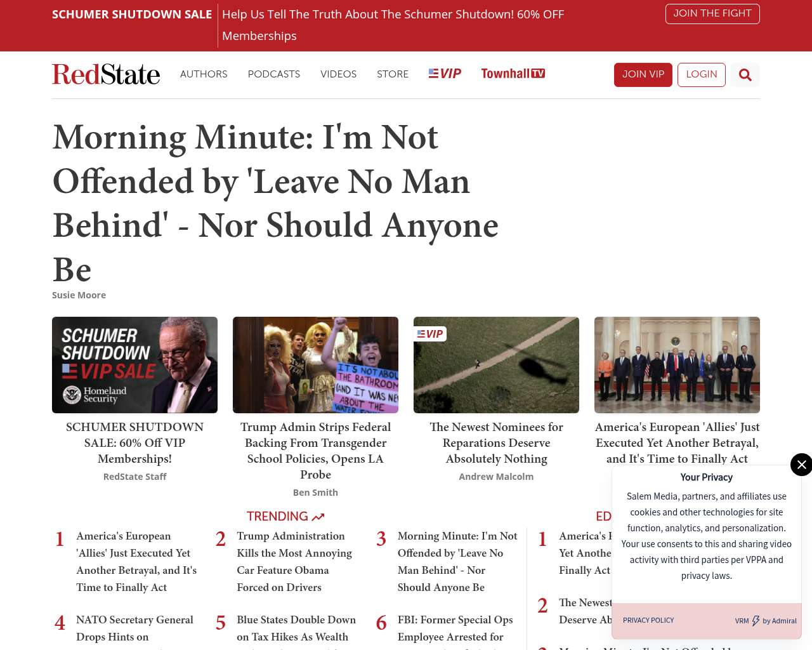This screenshot has height=650, width=812.
Task: Go to the Videos section
Action: coord(338,74)
